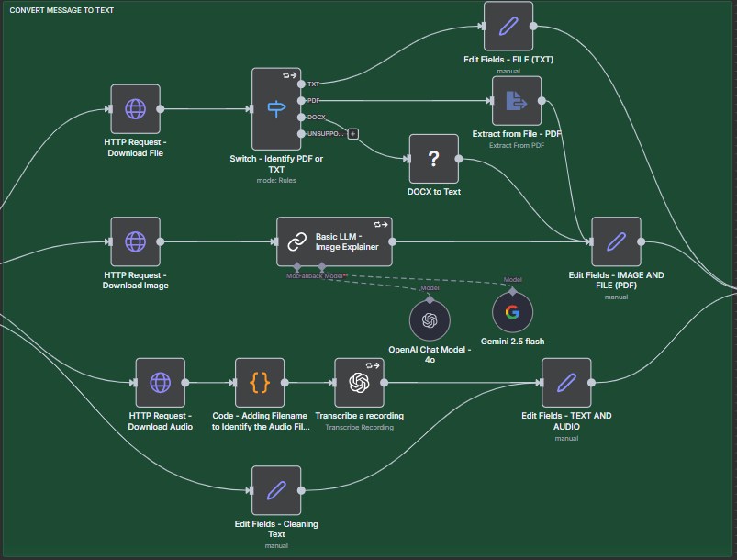
Task: Open the HTTP Request Download Audio node
Action: coord(161,382)
